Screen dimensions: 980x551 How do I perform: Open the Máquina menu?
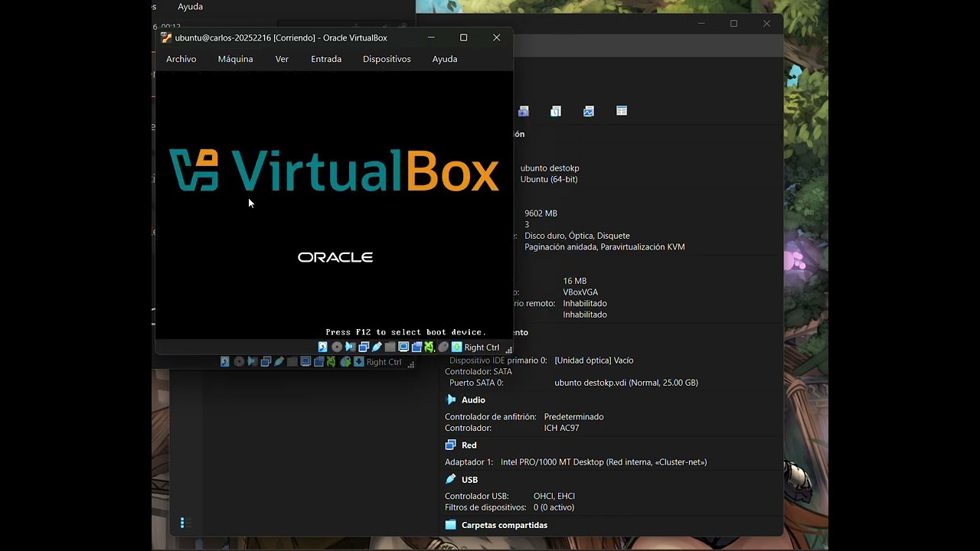coord(235,59)
